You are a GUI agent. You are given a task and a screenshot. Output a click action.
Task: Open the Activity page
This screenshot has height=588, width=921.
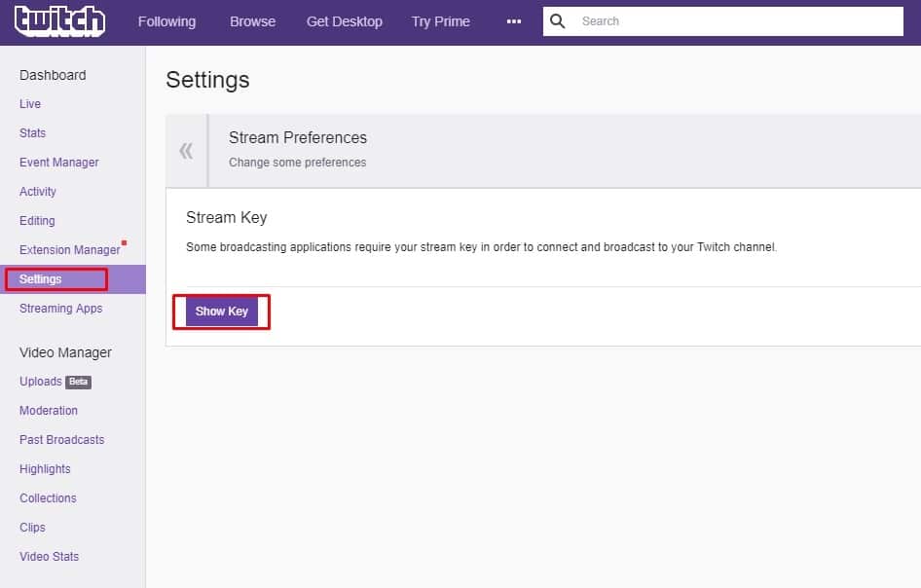click(x=38, y=192)
